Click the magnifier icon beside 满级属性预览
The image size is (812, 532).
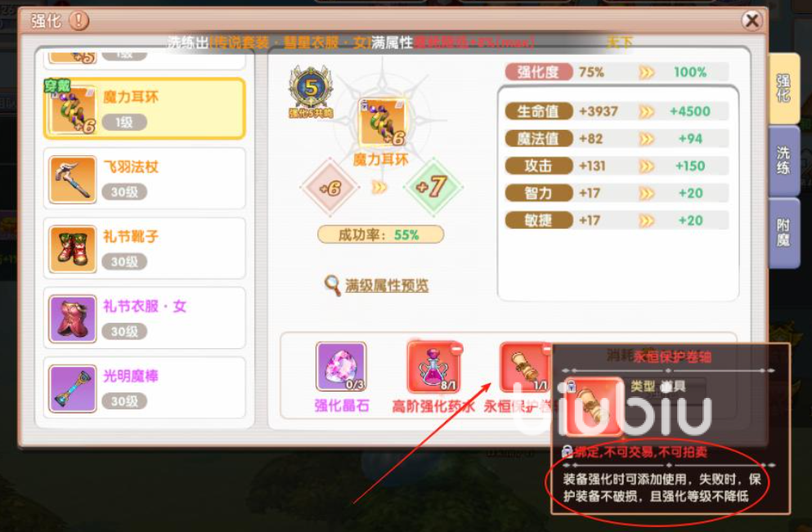332,284
